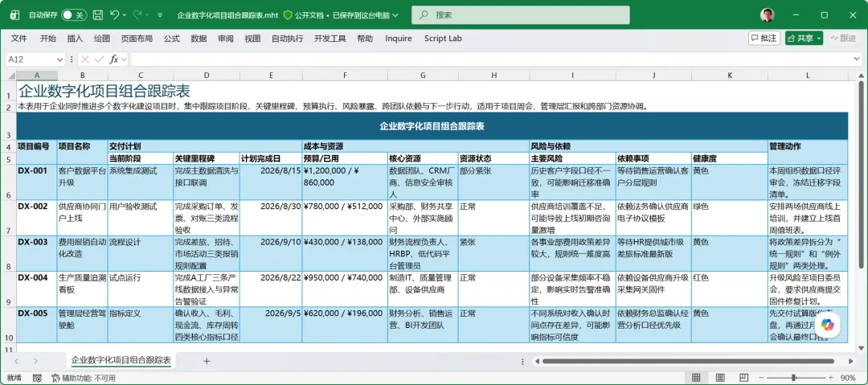Select the 企业数字化项目组合跟踪表 sheet tab
Viewport: 868px width, 385px height.
pos(121,361)
